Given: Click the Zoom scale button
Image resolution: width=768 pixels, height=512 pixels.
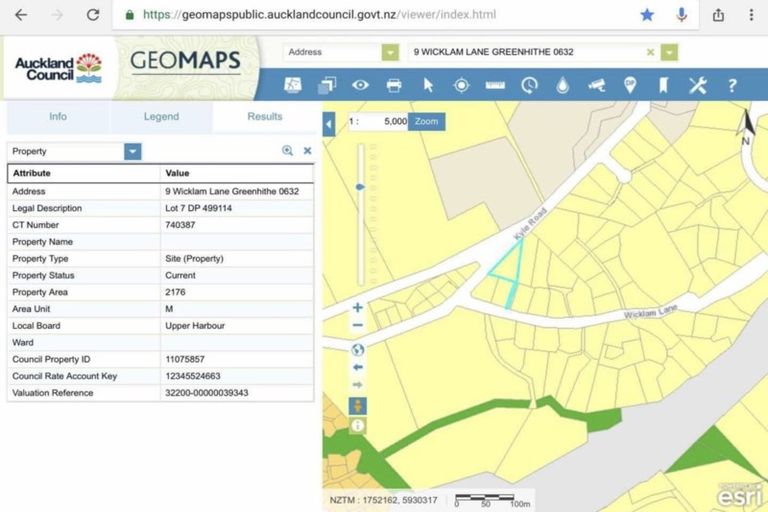Looking at the screenshot, I should pyautogui.click(x=427, y=121).
